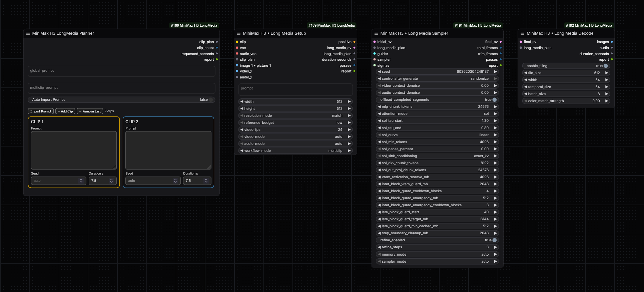The image size is (644, 292).
Task: Click the requested_seconds output port
Action: (217, 54)
